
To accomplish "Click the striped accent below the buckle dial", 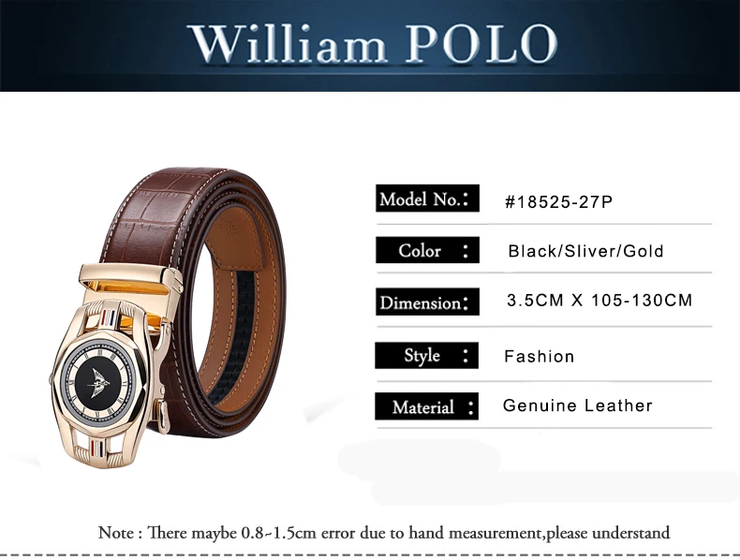I will click(x=96, y=448).
